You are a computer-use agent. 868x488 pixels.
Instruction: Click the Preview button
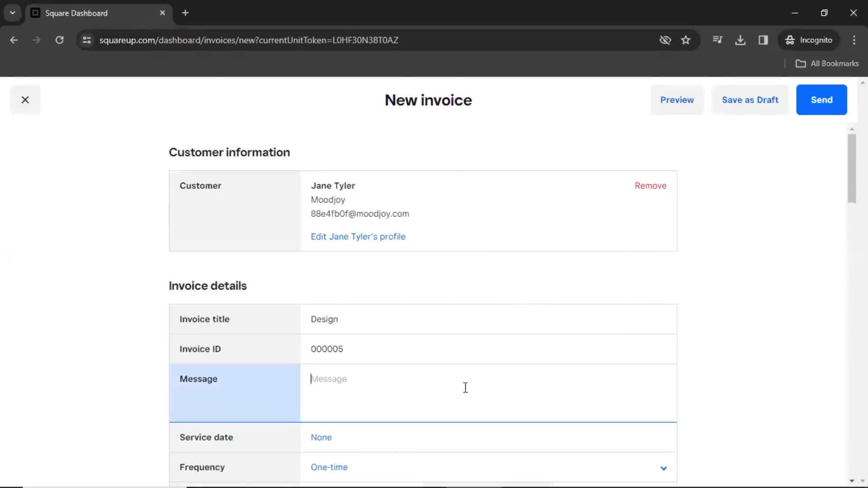tap(677, 100)
